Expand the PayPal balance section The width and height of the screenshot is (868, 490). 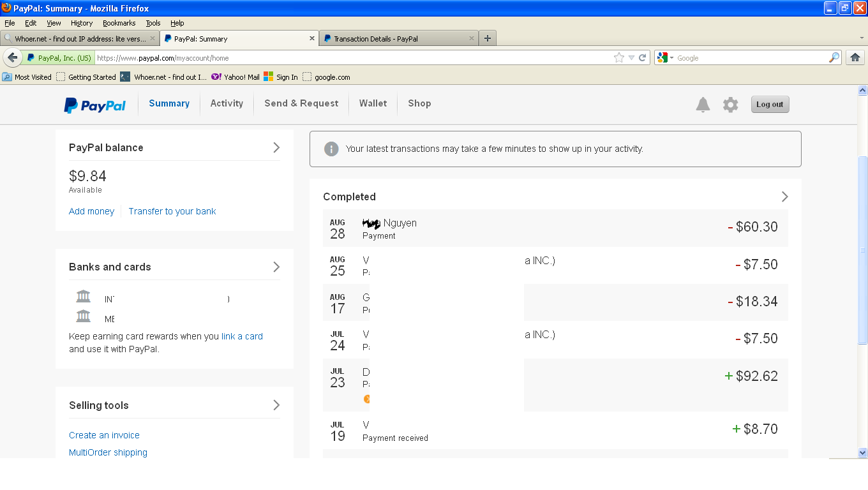click(x=276, y=147)
